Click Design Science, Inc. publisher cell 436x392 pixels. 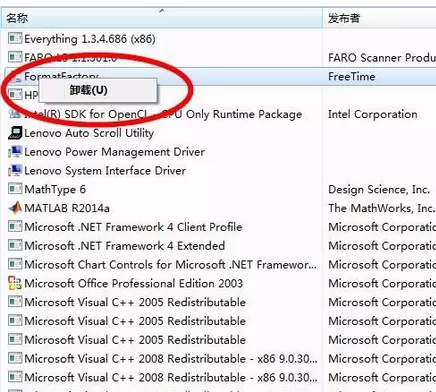[379, 190]
